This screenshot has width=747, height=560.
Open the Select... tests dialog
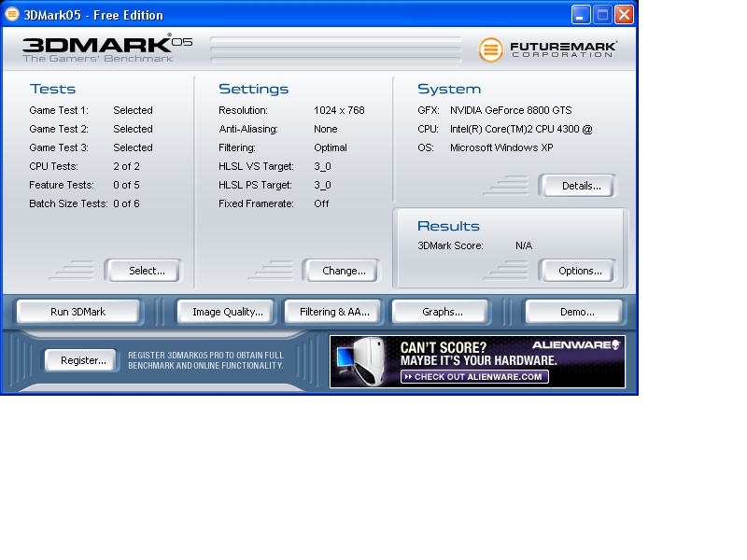[144, 271]
